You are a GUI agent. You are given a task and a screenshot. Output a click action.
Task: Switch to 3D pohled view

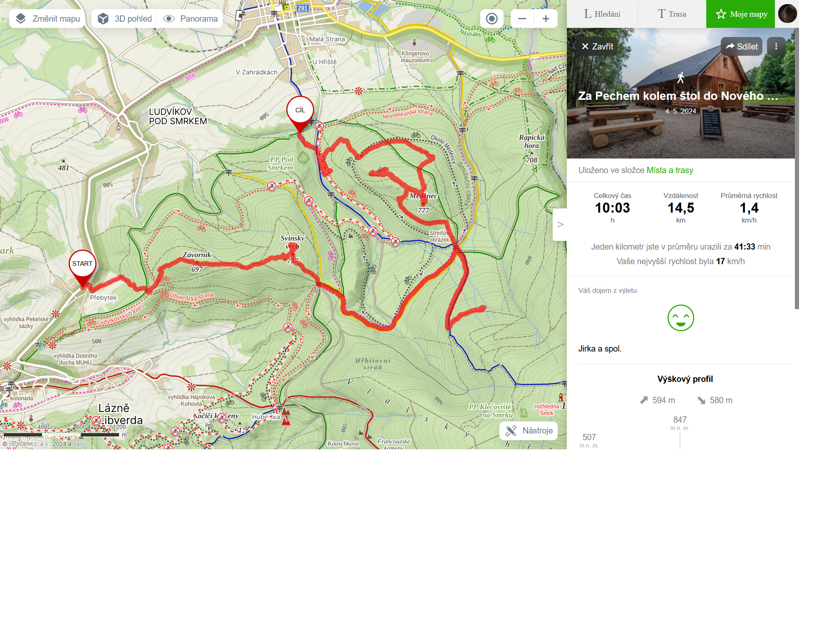click(x=124, y=19)
